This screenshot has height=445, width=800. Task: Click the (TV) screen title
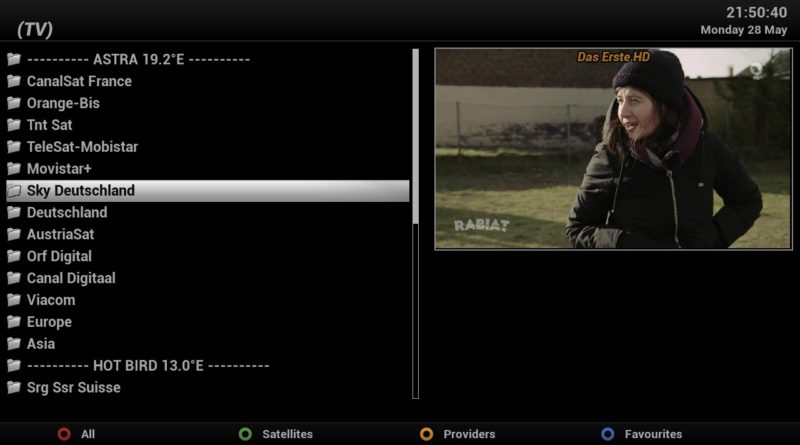tap(35, 29)
